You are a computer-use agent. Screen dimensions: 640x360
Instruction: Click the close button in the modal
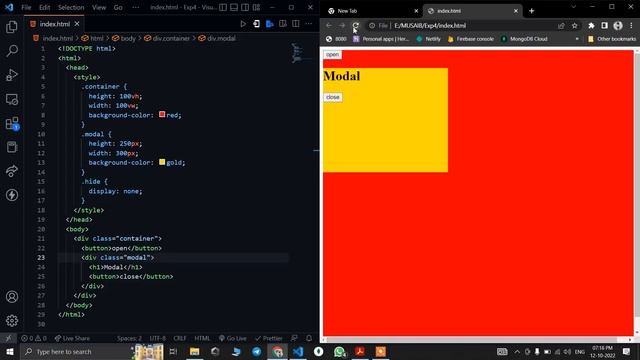(x=333, y=97)
